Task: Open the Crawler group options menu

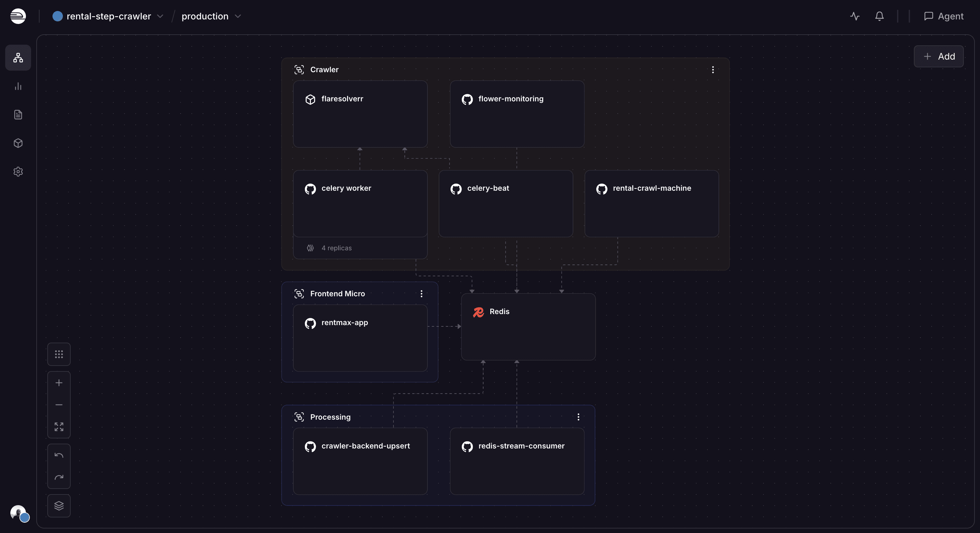Action: pyautogui.click(x=713, y=70)
